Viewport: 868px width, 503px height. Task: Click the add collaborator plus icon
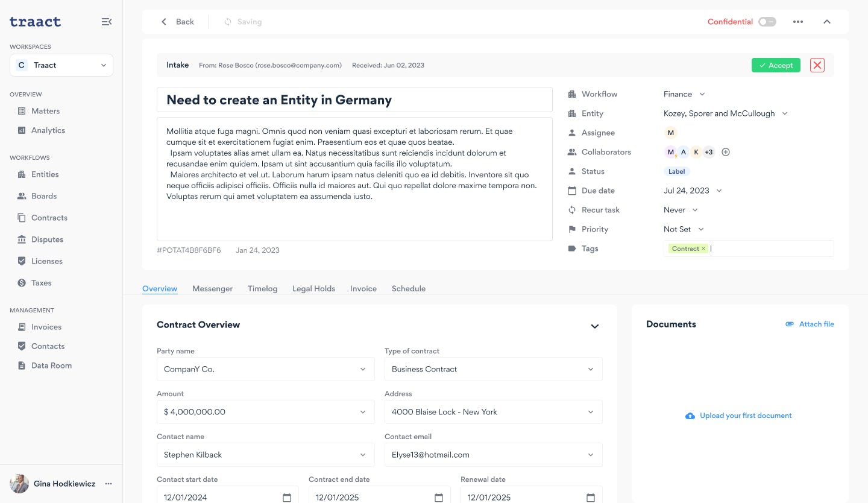click(x=726, y=152)
